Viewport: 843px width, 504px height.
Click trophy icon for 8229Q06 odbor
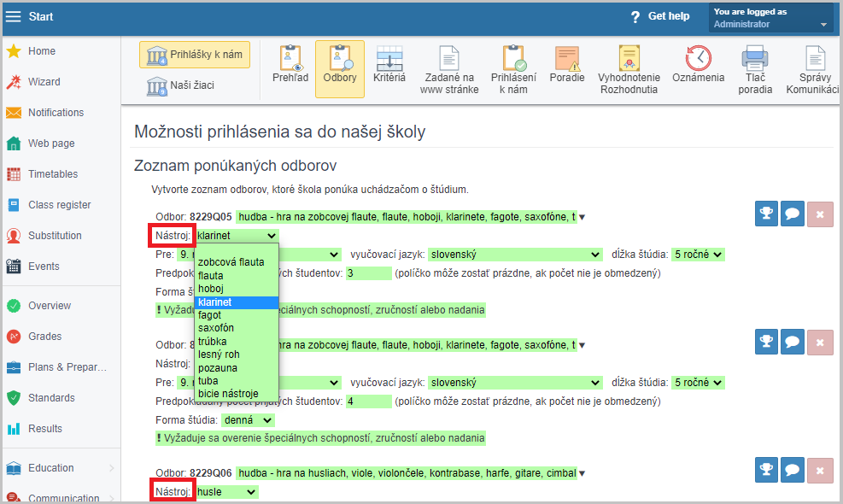[x=766, y=470]
